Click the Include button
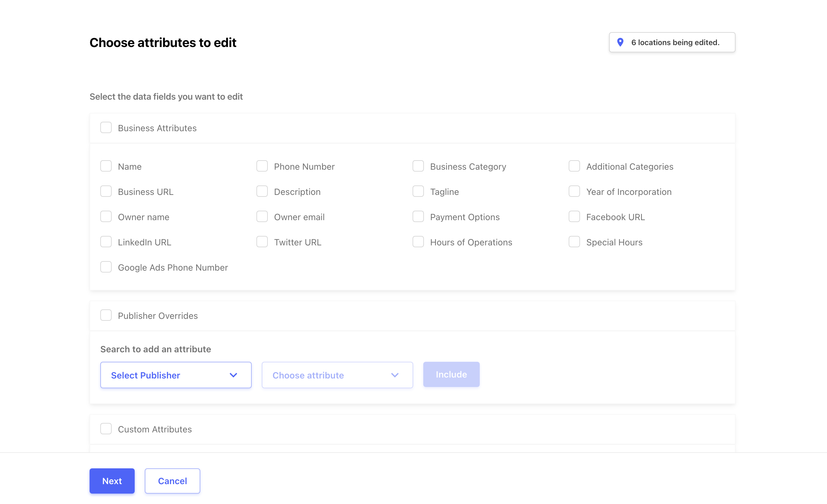This screenshot has width=827, height=504. click(x=451, y=374)
